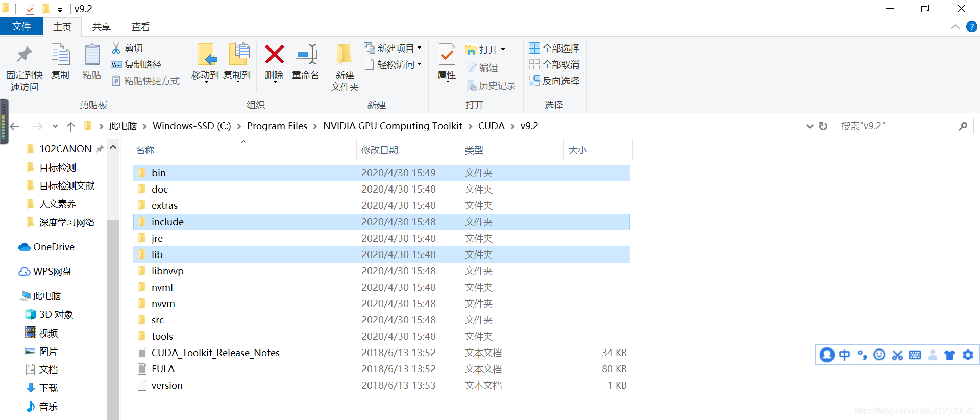Click the Paste (粘贴) ribbon icon
The width and height of the screenshot is (980, 420).
click(92, 55)
